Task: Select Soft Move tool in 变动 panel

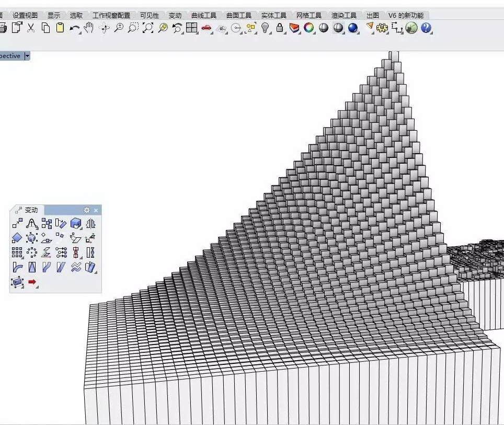Action: (32, 223)
